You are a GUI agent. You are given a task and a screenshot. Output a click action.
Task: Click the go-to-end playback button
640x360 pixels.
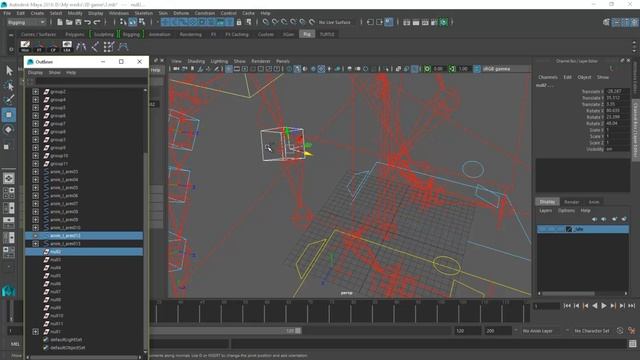[x=631, y=306]
